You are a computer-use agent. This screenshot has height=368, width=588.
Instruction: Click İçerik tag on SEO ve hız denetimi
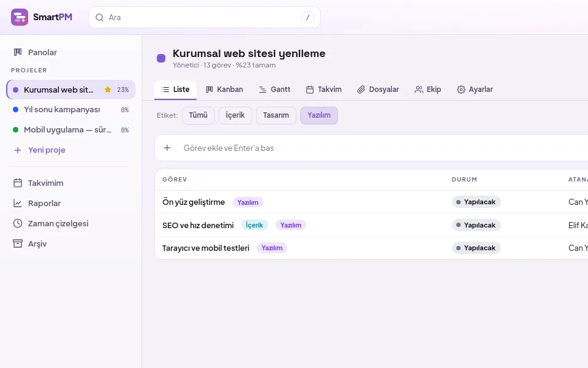pyautogui.click(x=254, y=225)
